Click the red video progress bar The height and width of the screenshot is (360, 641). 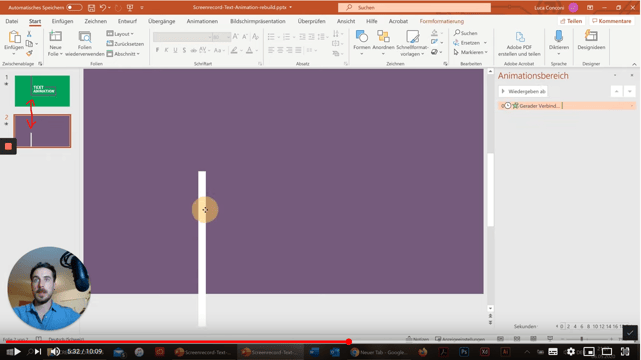click(x=176, y=342)
